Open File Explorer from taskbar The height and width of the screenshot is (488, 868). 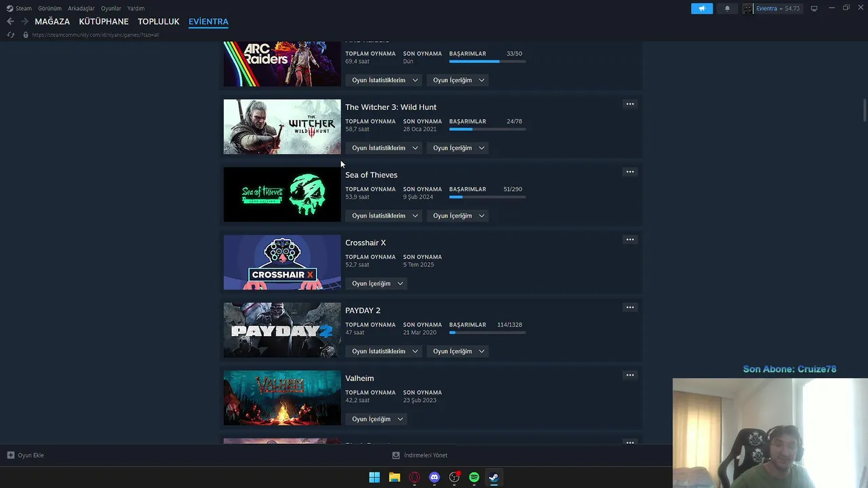(395, 477)
